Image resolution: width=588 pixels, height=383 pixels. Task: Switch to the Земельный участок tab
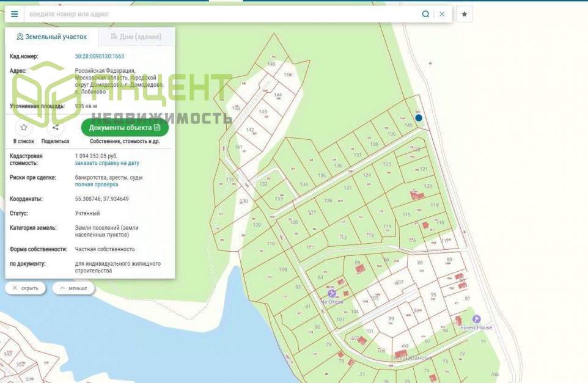[51, 37]
